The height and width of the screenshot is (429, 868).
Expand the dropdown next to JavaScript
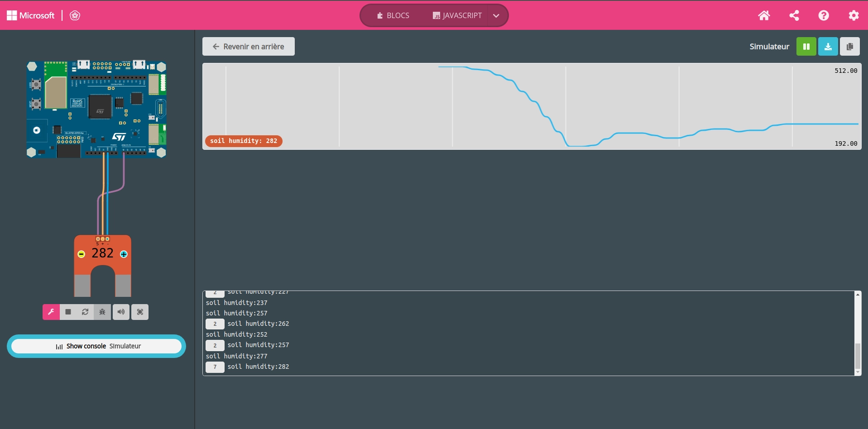(496, 16)
